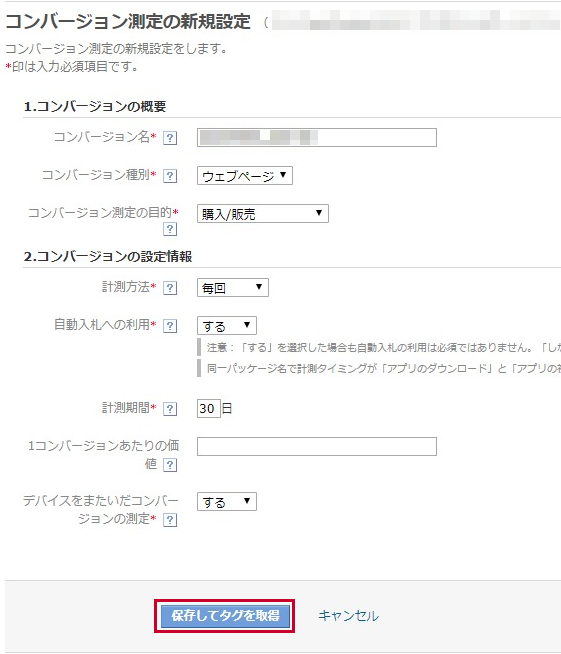Image resolution: width=561 pixels, height=654 pixels.
Task: Click the 計測期間 days field showing 30
Action: [209, 408]
